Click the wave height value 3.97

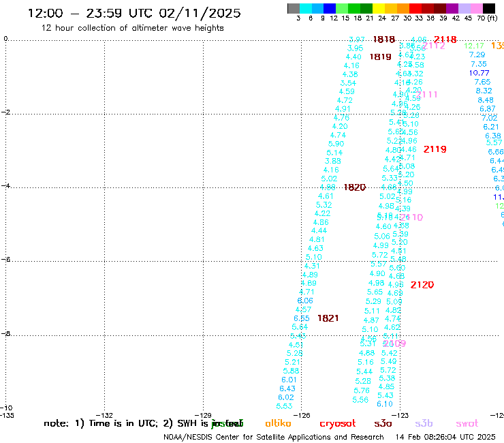pyautogui.click(x=357, y=40)
